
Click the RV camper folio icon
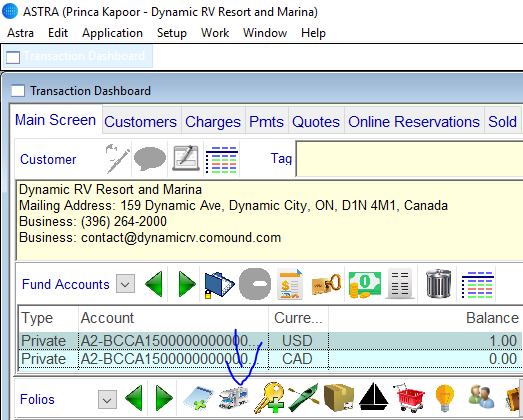click(x=234, y=398)
